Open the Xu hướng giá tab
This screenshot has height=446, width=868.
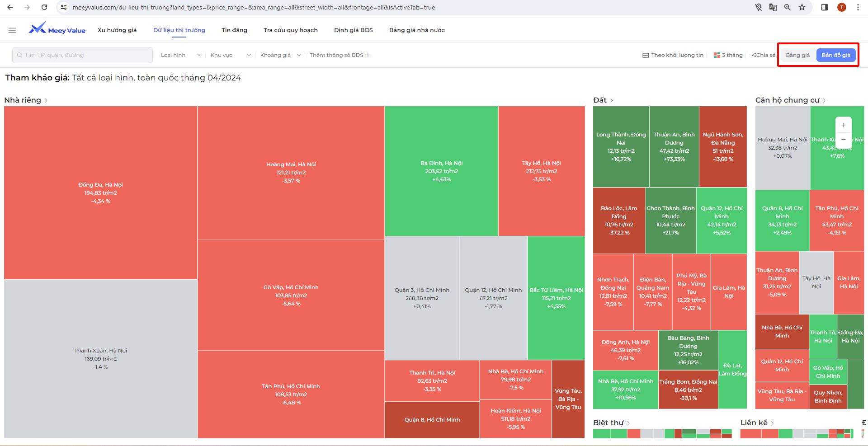[117, 30]
